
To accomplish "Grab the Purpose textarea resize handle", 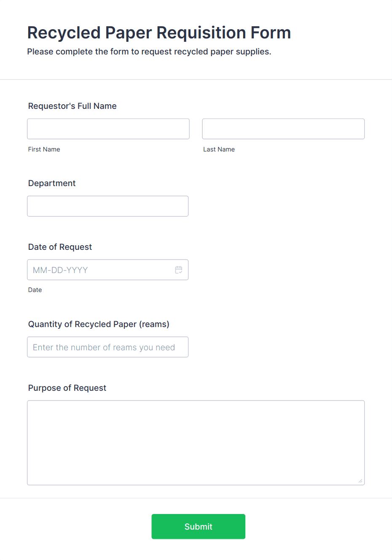I will pyautogui.click(x=360, y=481).
